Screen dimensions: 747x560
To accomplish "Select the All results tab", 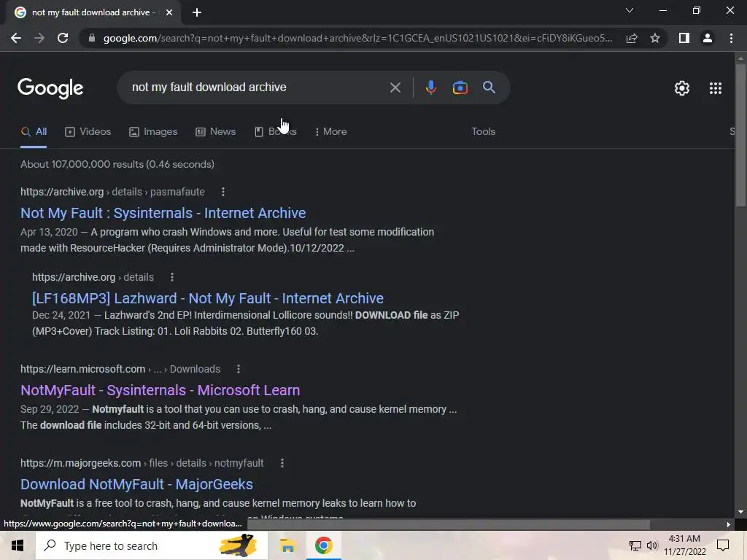I will coord(34,132).
